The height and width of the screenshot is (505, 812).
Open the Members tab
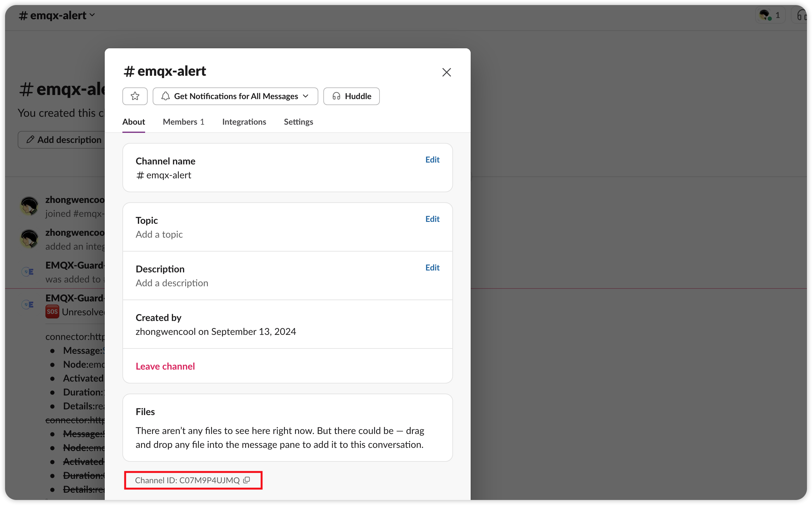coord(184,122)
